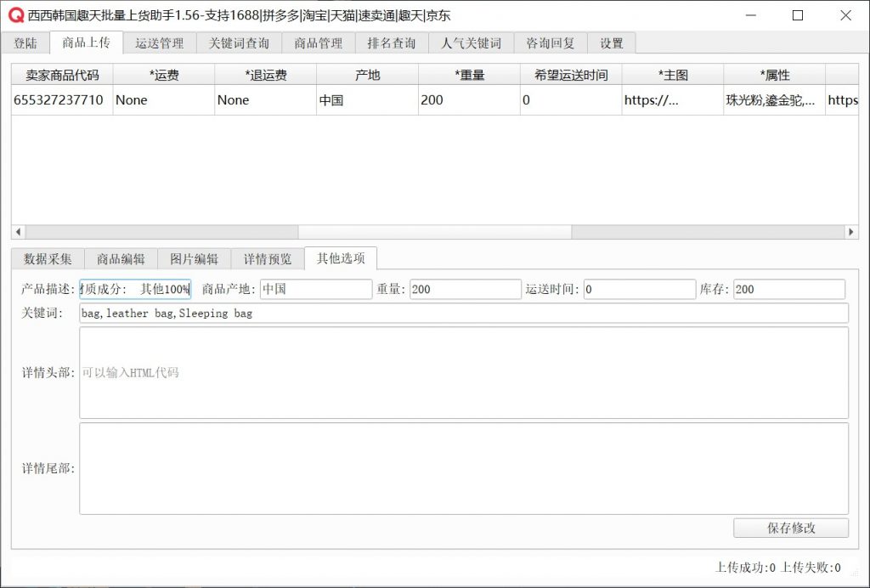
Task: Click the 库存 input field
Action: pos(788,290)
